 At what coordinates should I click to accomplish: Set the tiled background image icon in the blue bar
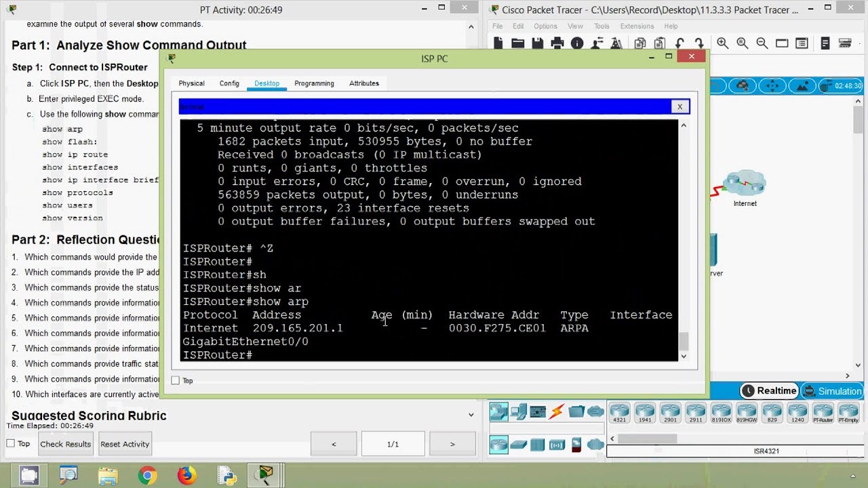pos(803,86)
